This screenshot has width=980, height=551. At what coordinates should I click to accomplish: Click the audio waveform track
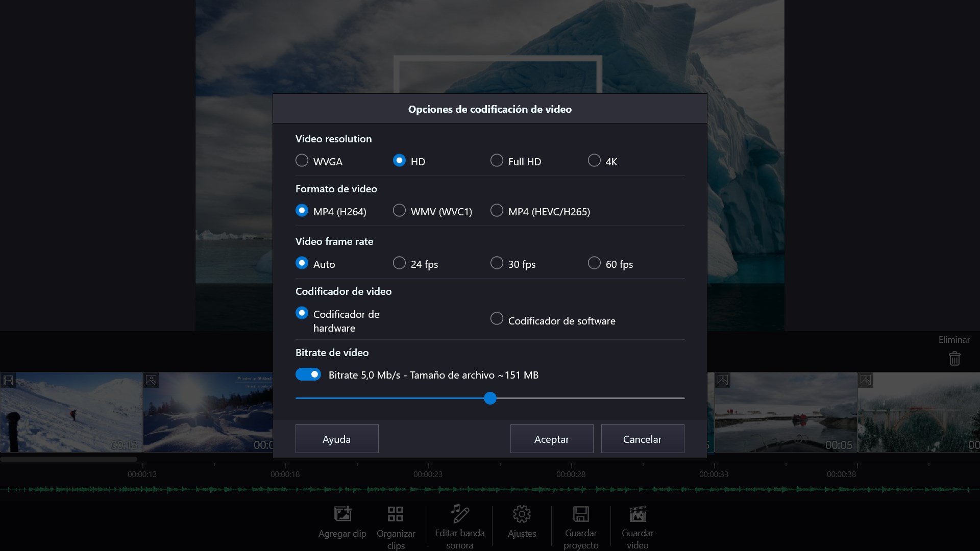click(x=490, y=490)
